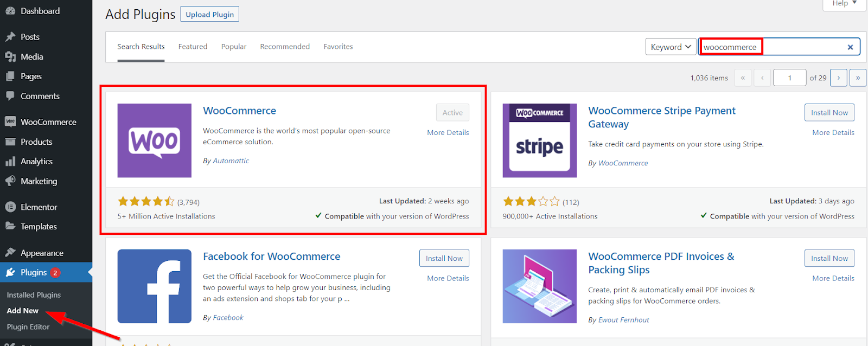Image resolution: width=868 pixels, height=346 pixels.
Task: Click the Plugins plug icon
Action: pyautogui.click(x=10, y=272)
